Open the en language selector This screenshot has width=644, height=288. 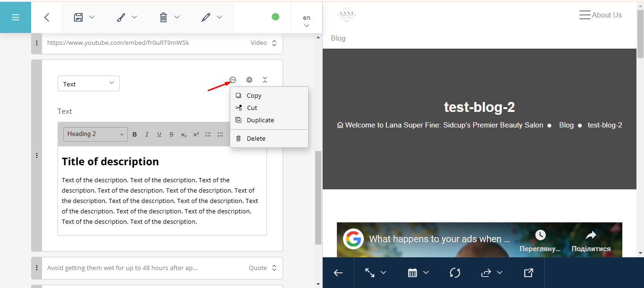pyautogui.click(x=307, y=21)
